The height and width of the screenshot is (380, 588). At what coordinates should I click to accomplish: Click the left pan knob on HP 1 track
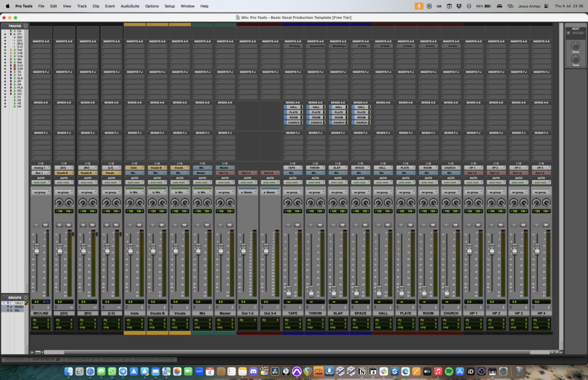click(469, 203)
